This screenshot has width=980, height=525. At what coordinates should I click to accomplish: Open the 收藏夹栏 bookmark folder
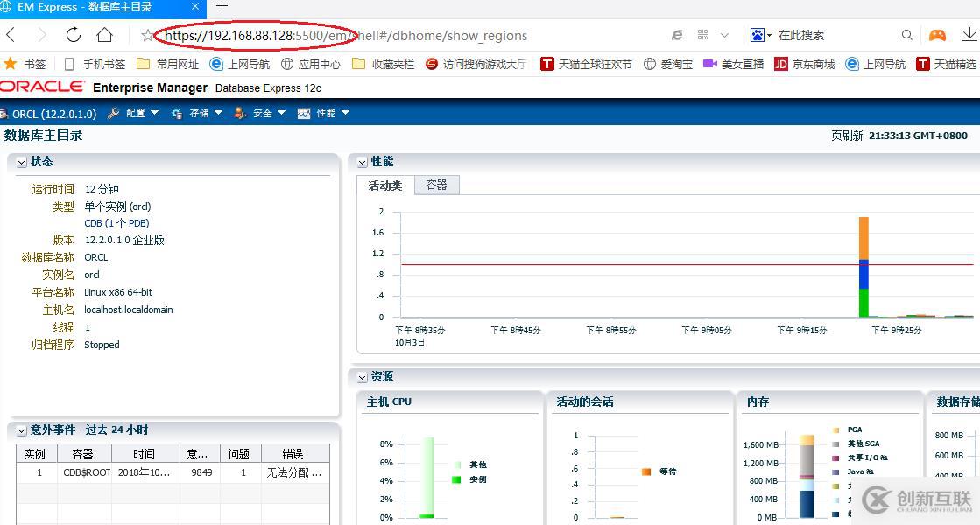tap(383, 64)
